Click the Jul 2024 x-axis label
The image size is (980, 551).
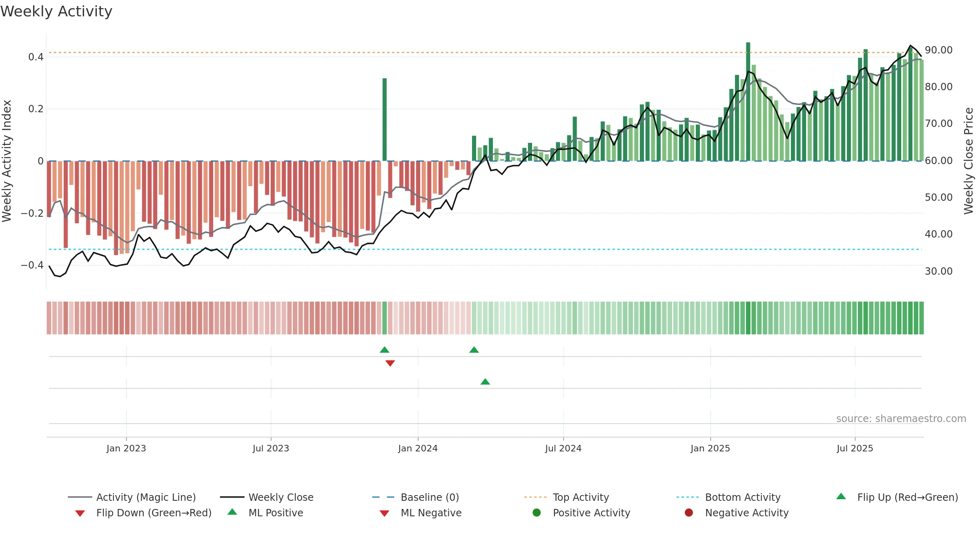[x=563, y=448]
